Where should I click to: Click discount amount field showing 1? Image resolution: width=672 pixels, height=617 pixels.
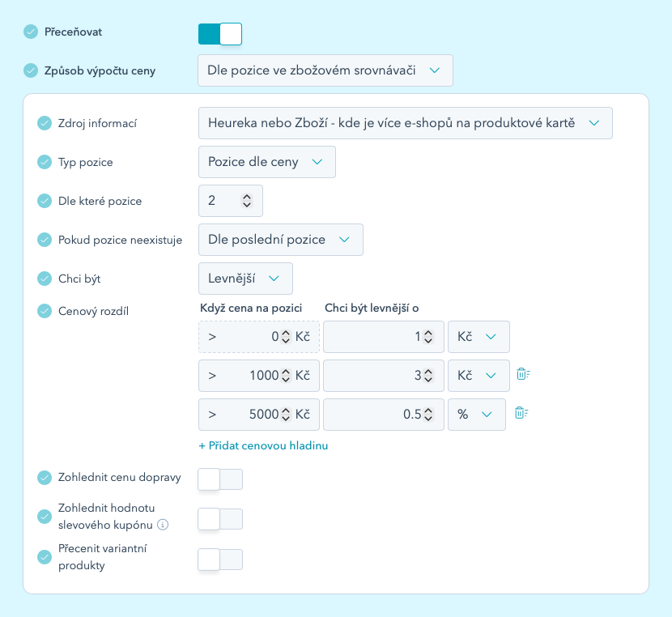click(384, 337)
